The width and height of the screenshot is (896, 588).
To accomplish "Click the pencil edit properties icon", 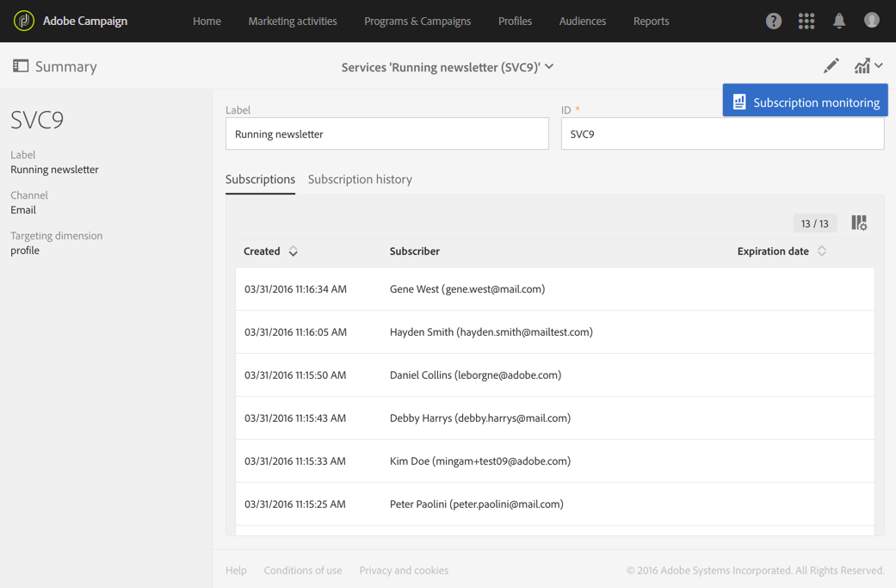I will 831,66.
